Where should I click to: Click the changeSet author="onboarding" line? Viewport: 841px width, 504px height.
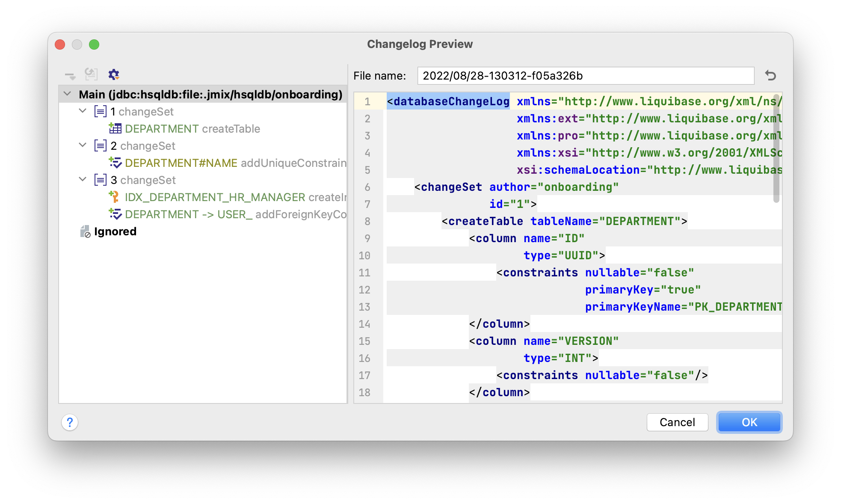pyautogui.click(x=516, y=187)
